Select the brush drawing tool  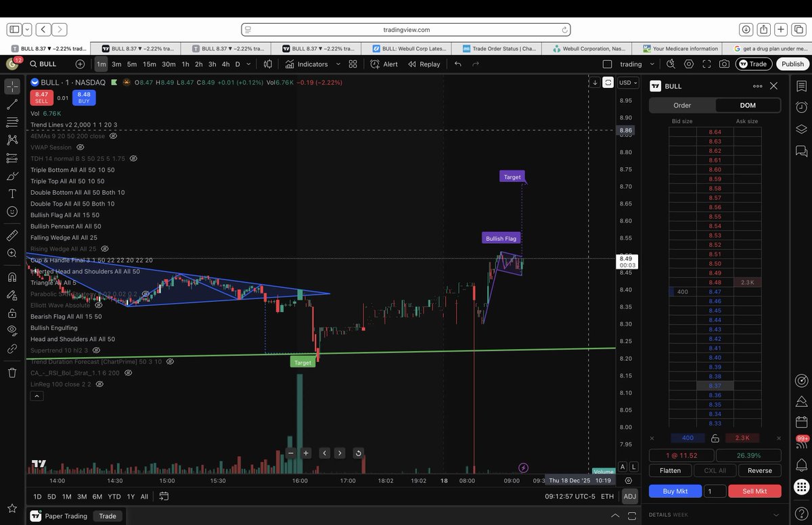pos(12,176)
